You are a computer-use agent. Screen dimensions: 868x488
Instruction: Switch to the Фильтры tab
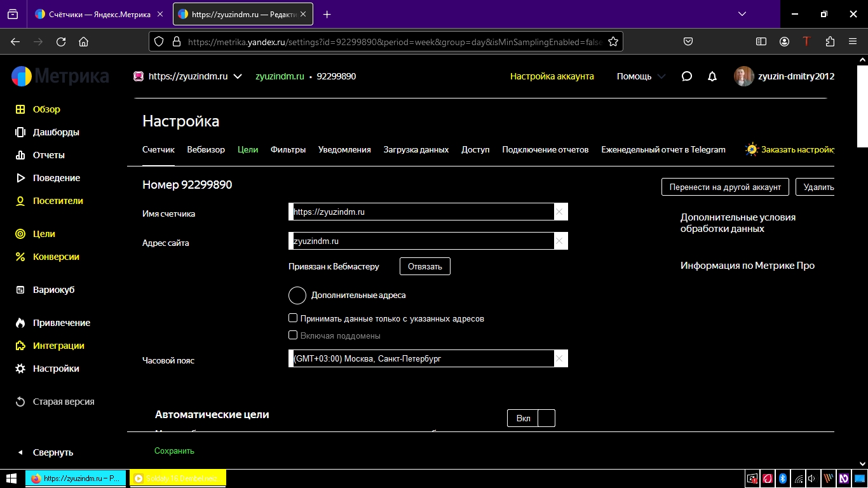click(288, 150)
